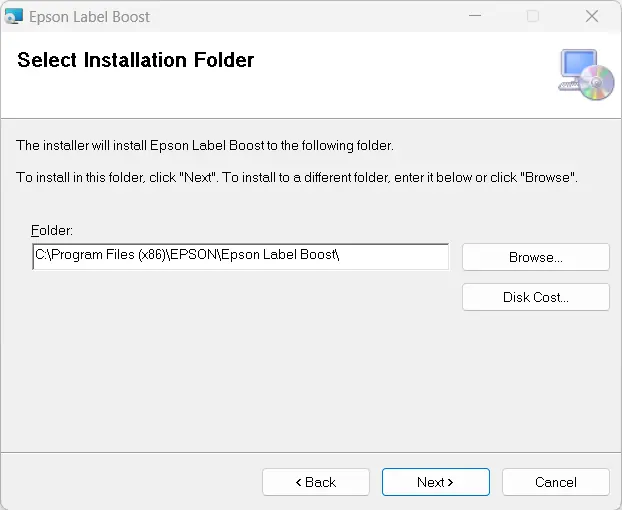Image resolution: width=622 pixels, height=510 pixels.
Task: Click the "Epson Label Boost" window title text
Action: click(x=89, y=17)
